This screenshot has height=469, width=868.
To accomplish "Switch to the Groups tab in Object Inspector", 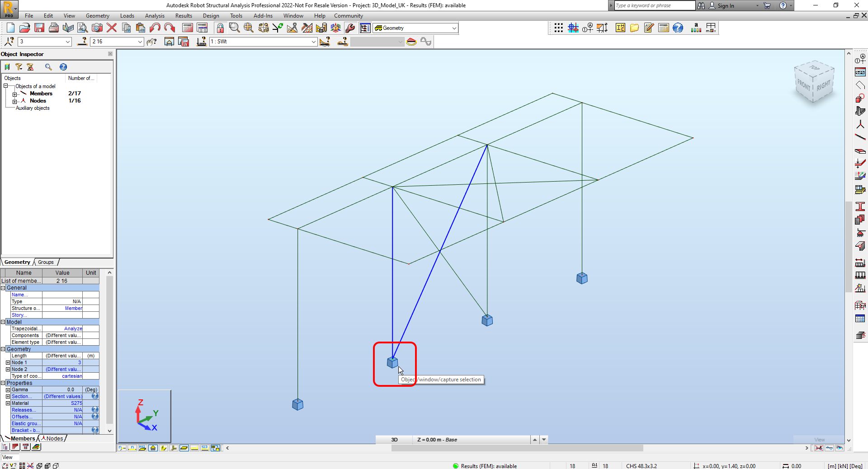I will [45, 262].
